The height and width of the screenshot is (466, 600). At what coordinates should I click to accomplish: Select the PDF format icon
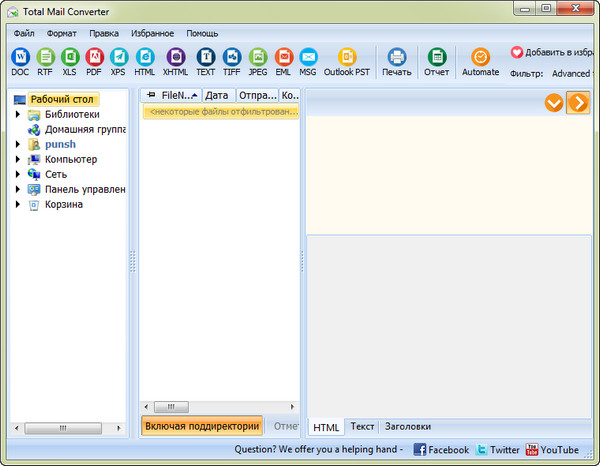(x=94, y=58)
